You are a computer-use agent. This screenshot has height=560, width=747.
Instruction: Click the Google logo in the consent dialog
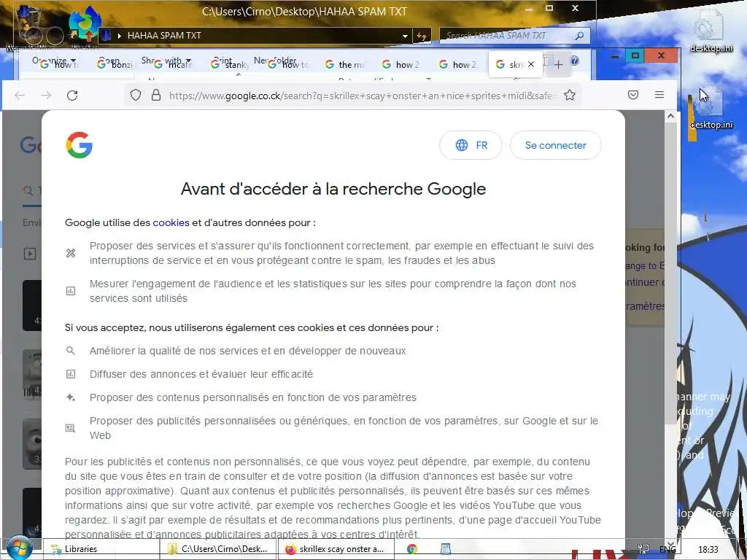79,145
